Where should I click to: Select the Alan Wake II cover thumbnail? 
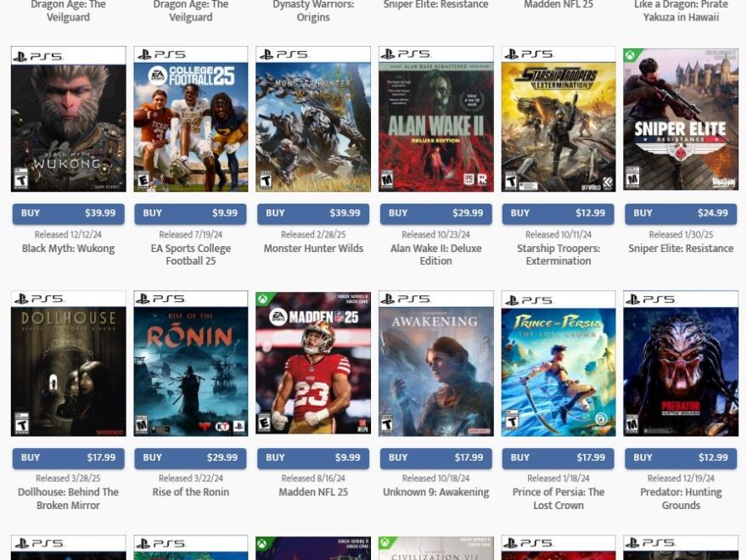(x=436, y=119)
